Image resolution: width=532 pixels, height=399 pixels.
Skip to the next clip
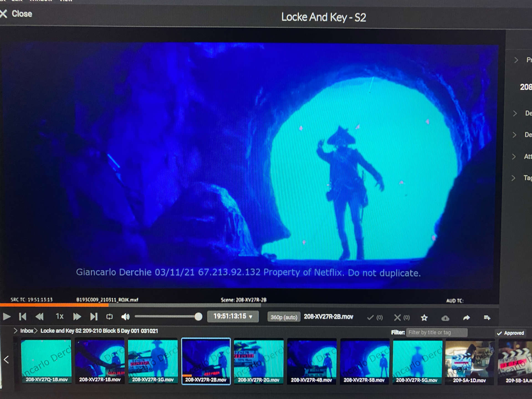pos(94,316)
